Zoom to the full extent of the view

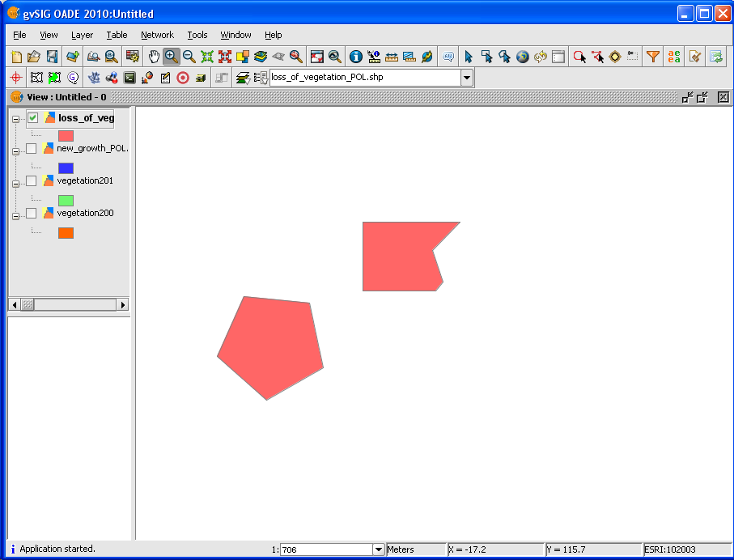coord(206,57)
